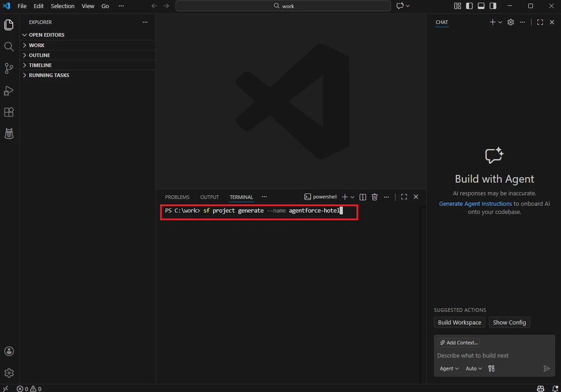Open notifications bell in status bar

(x=554, y=388)
